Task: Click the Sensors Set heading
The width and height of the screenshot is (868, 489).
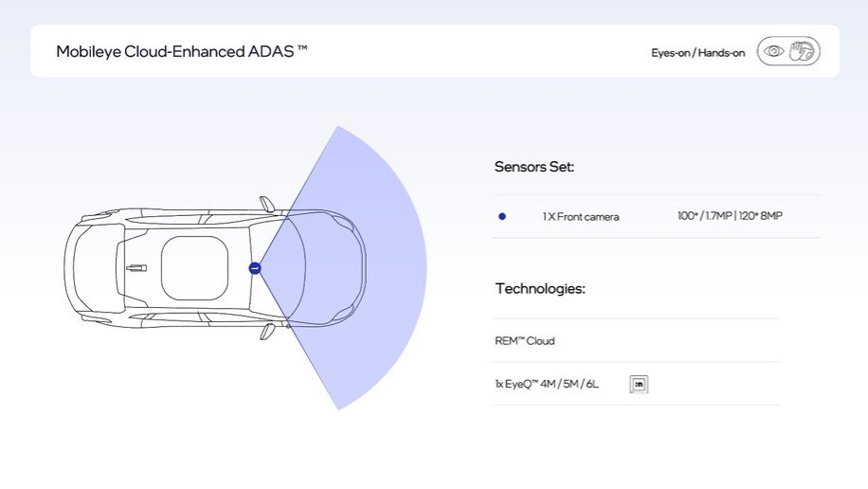Action: pyautogui.click(x=534, y=167)
